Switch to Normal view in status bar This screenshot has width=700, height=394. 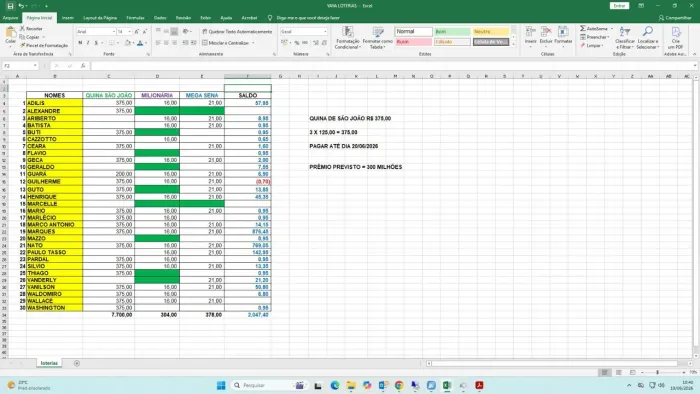[x=604, y=372]
